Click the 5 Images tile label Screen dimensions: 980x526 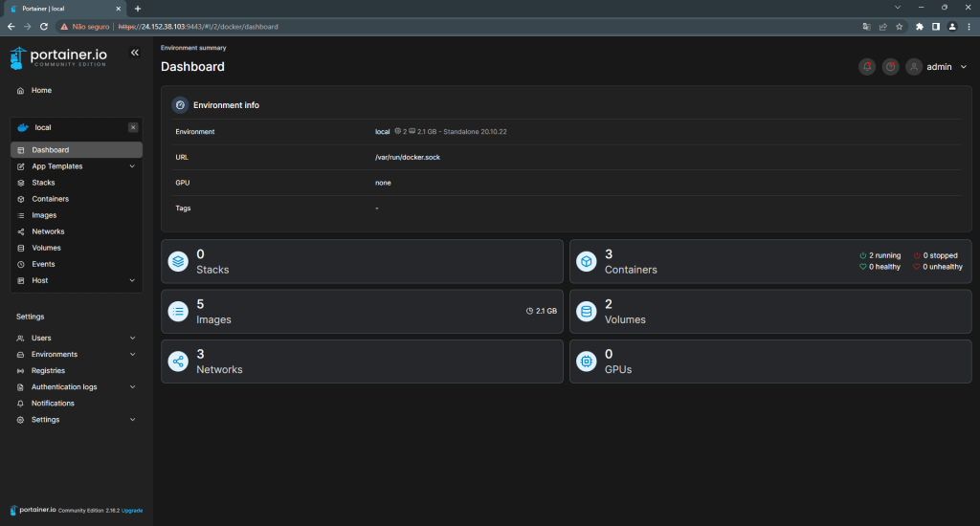coord(213,312)
